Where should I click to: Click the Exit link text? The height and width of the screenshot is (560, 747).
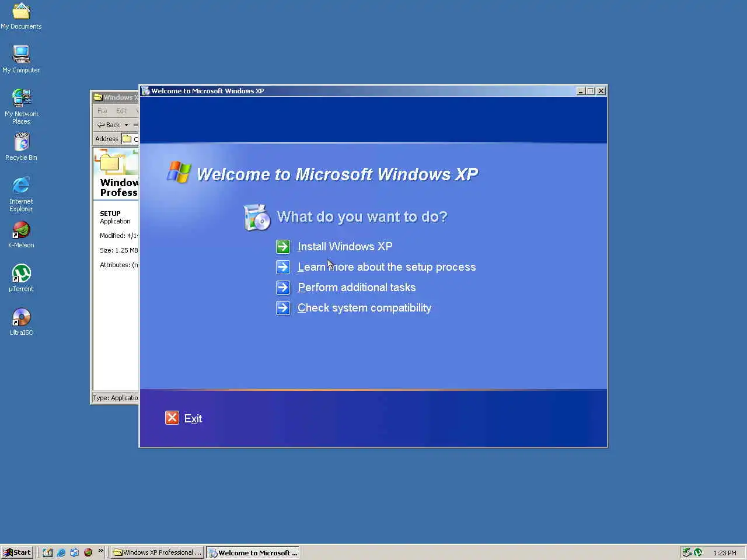tap(193, 418)
